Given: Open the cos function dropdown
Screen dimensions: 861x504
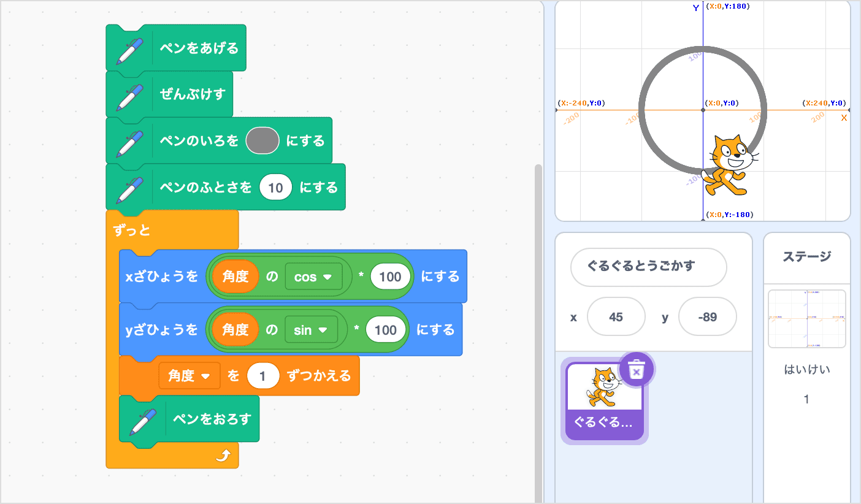Looking at the screenshot, I should [x=313, y=277].
